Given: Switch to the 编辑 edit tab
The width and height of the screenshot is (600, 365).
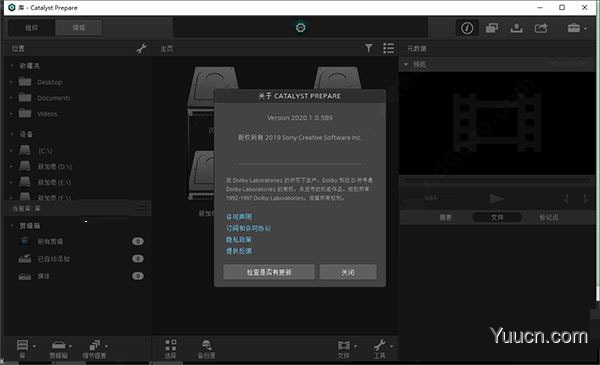Looking at the screenshot, I should (x=79, y=28).
